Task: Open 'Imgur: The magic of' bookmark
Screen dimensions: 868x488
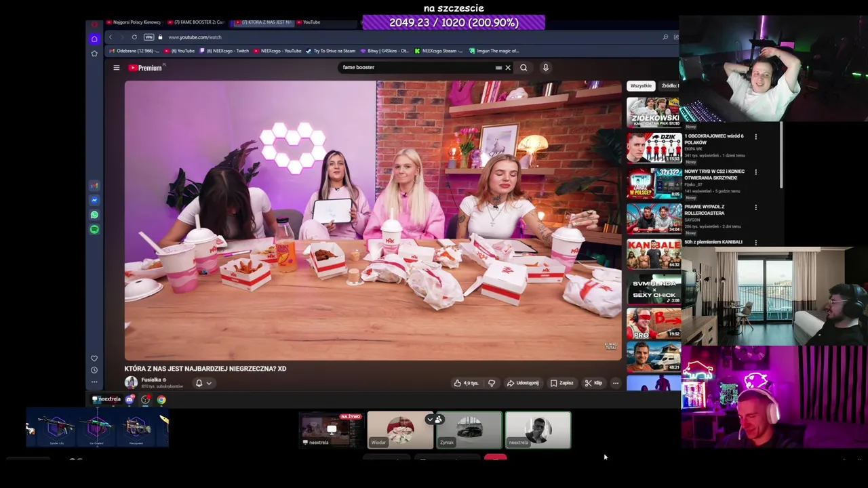Action: click(494, 51)
